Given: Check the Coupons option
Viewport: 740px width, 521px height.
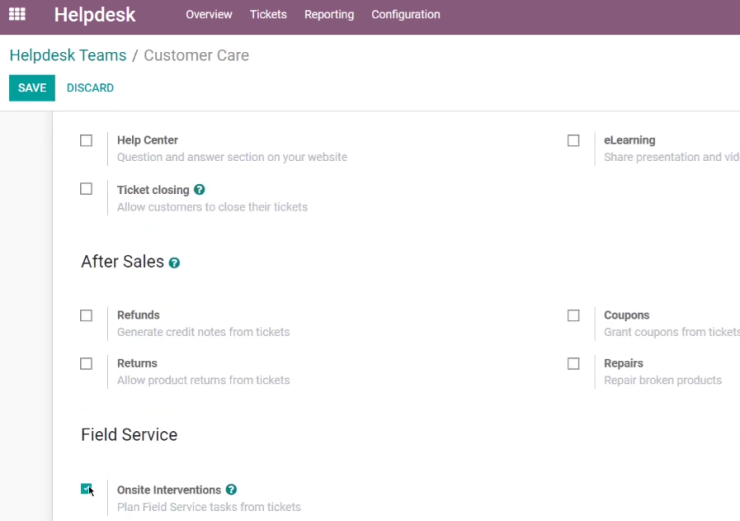Looking at the screenshot, I should pyautogui.click(x=573, y=315).
